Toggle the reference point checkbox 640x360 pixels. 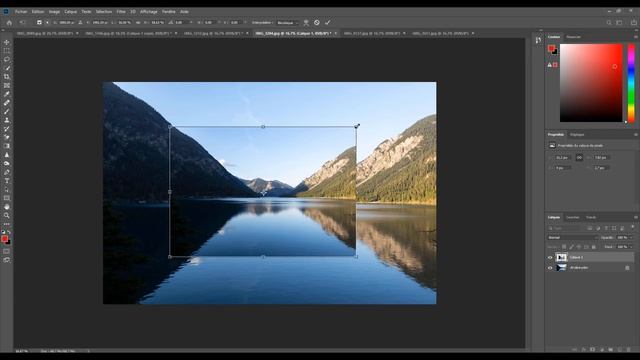click(x=39, y=22)
